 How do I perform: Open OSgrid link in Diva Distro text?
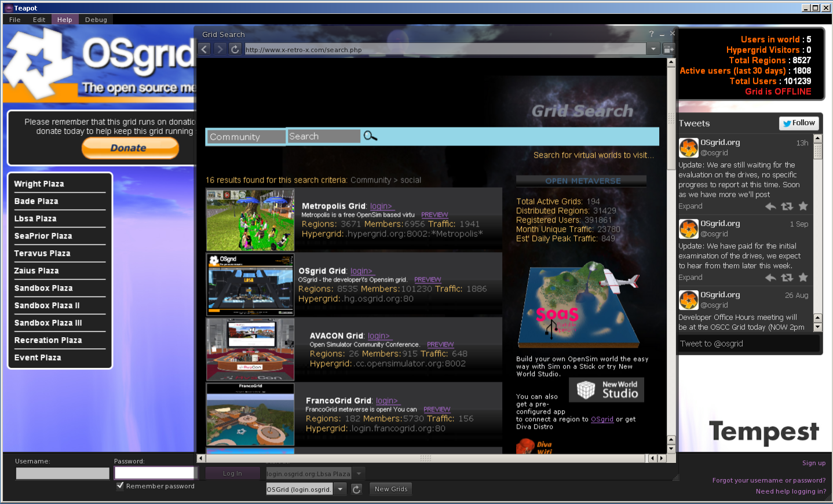coord(602,419)
